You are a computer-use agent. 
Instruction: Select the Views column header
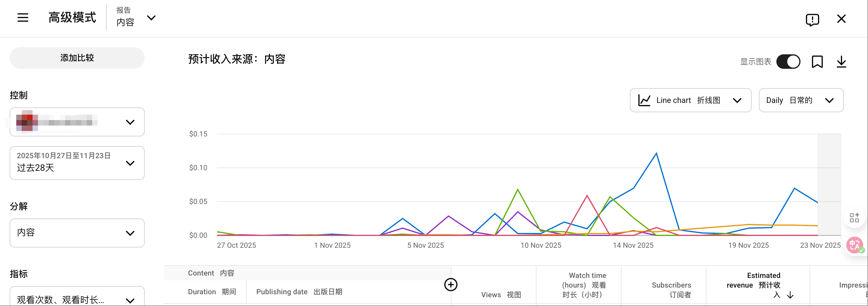click(x=501, y=295)
